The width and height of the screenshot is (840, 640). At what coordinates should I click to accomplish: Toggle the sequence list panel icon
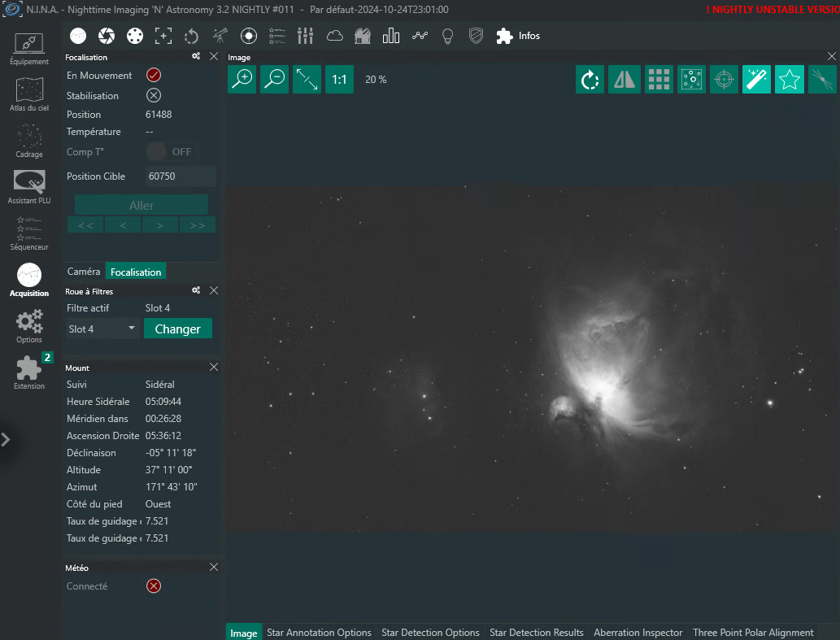[x=277, y=36]
